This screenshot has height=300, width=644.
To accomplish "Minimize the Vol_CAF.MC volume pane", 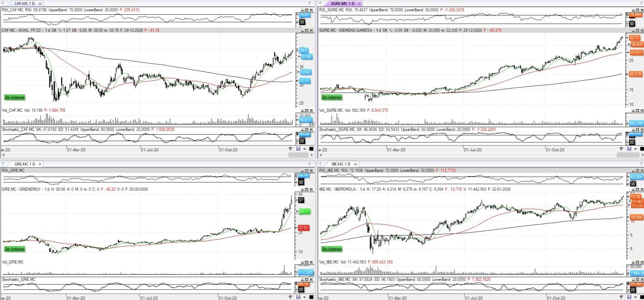I will point(302,111).
